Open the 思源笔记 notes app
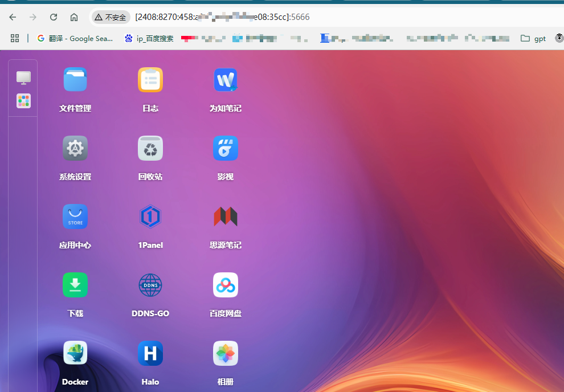Viewport: 564px width, 392px height. (226, 217)
